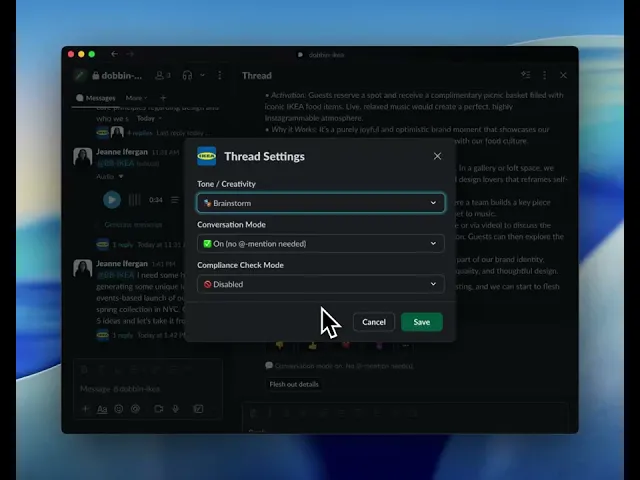This screenshot has width=640, height=480.
Task: View channel members count icon
Action: point(162,76)
